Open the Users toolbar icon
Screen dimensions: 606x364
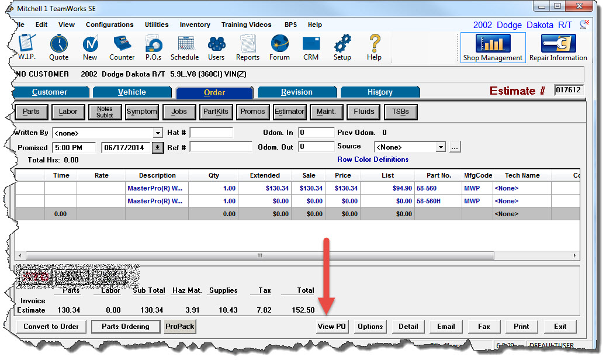[216, 47]
